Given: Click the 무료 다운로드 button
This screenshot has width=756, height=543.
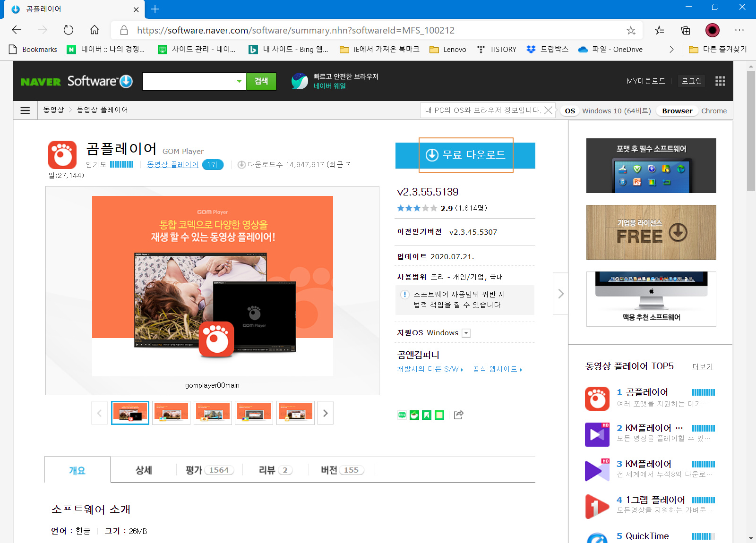Looking at the screenshot, I should coord(465,155).
